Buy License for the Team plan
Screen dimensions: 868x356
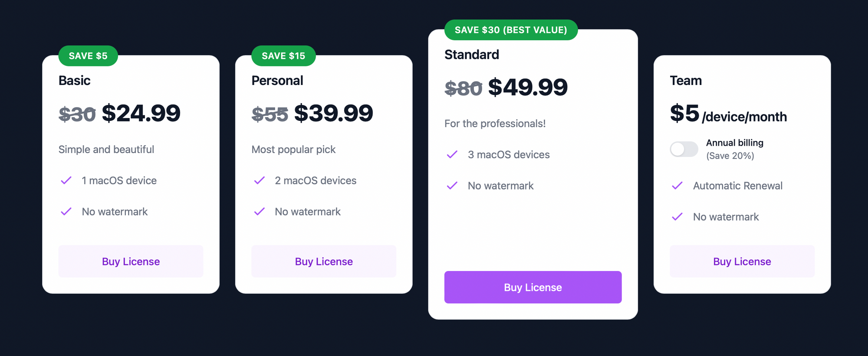tap(742, 261)
